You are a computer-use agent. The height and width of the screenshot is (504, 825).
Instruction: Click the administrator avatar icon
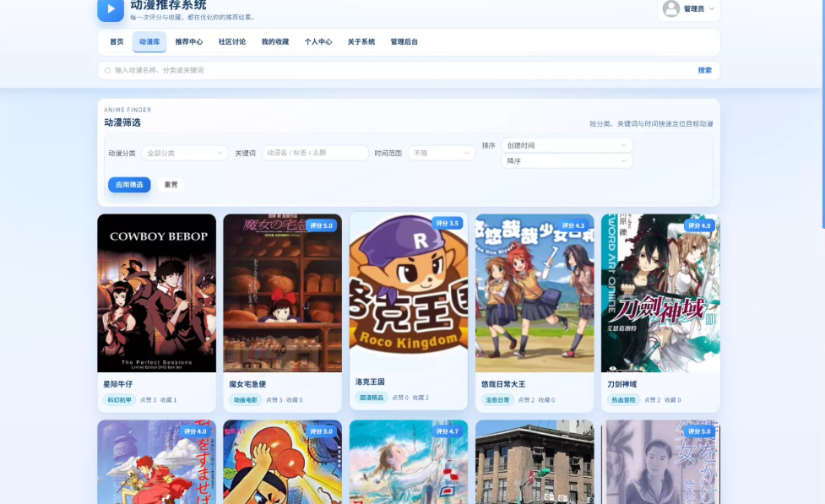coord(670,8)
